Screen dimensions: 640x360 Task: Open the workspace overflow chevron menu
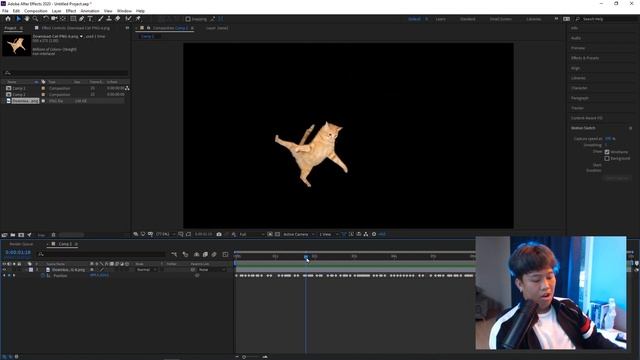click(556, 19)
